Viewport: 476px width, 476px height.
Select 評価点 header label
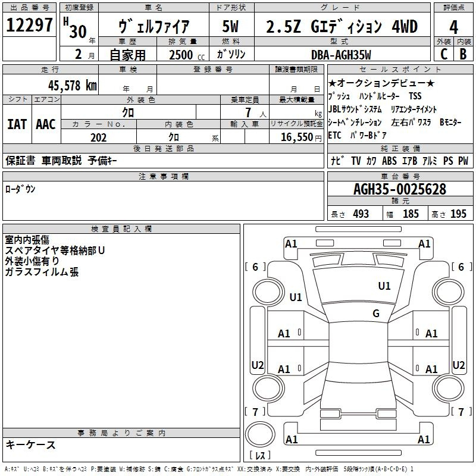point(454,8)
